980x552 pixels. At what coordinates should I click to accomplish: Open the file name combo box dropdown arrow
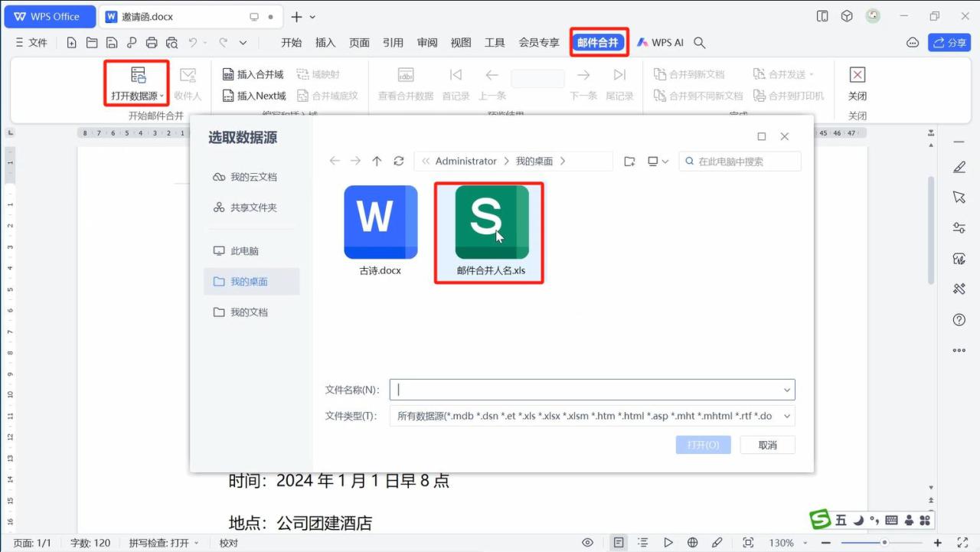click(x=786, y=390)
